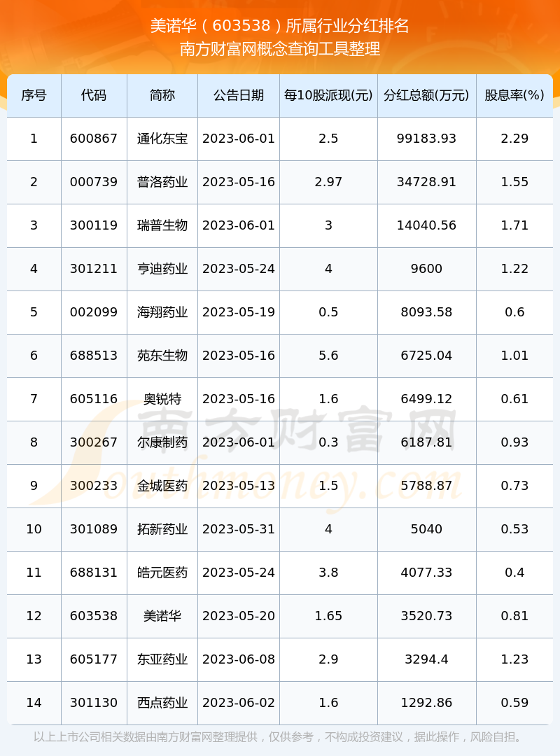Select stock code 688131

94,573
